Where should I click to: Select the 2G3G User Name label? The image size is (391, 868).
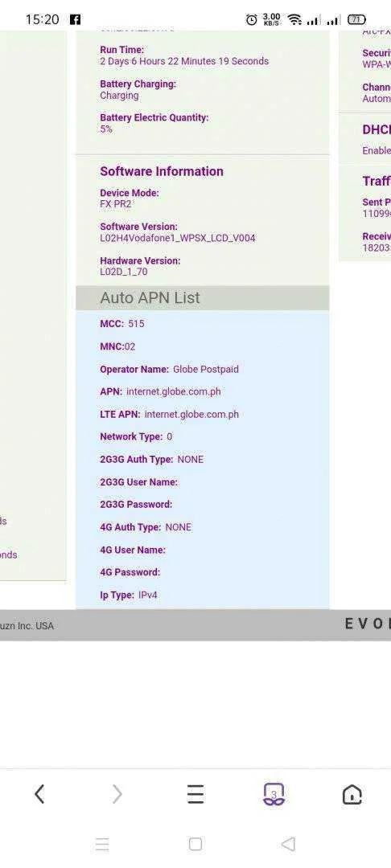pos(139,482)
